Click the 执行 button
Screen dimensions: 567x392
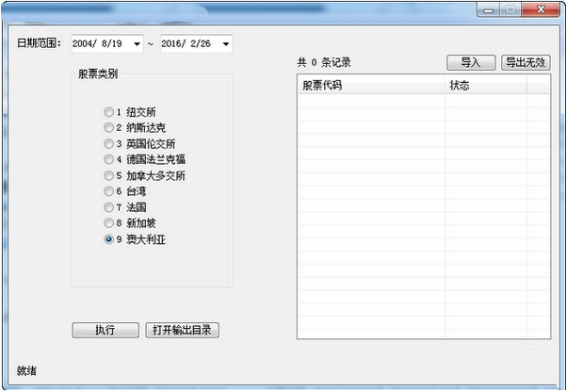click(x=105, y=330)
